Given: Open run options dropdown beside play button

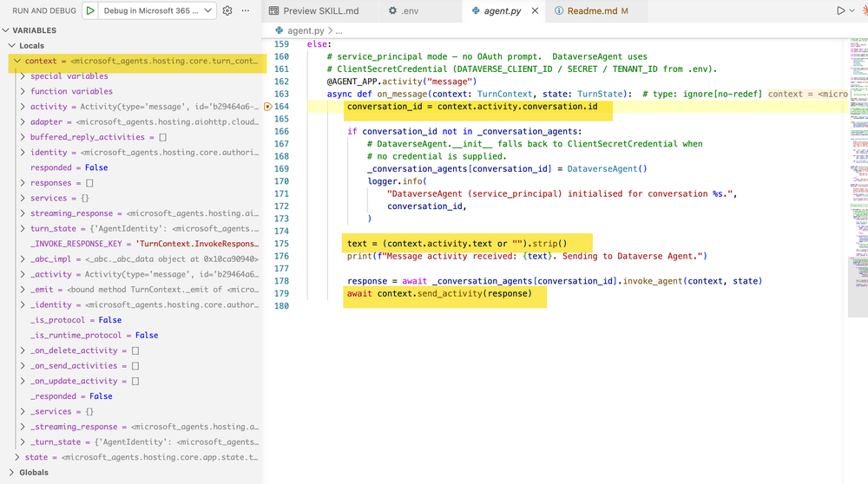Looking at the screenshot, I should (x=852, y=10).
